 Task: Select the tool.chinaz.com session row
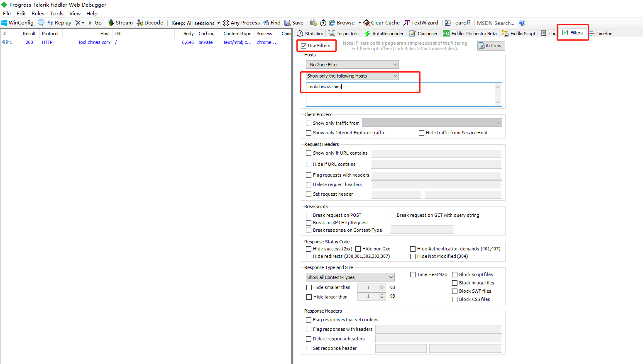[94, 42]
